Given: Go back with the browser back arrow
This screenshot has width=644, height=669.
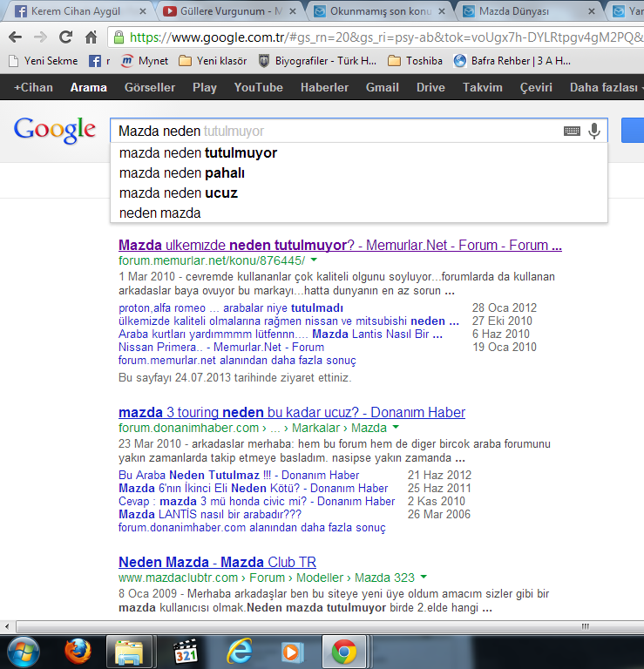Looking at the screenshot, I should pyautogui.click(x=16, y=37).
